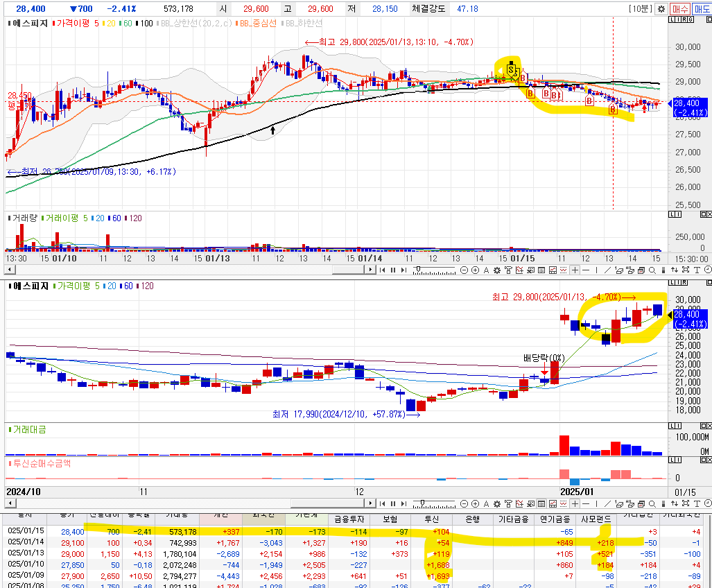Image resolution: width=712 pixels, height=588 pixels.
Task: Click the 투신 column header
Action: pos(431,519)
